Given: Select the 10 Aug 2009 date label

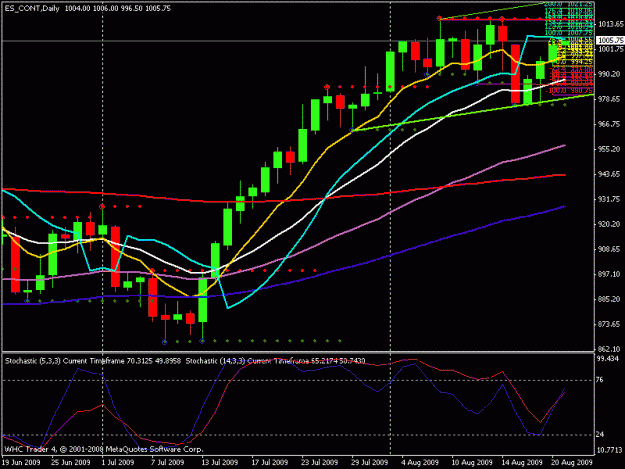Looking at the screenshot, I should tap(471, 462).
